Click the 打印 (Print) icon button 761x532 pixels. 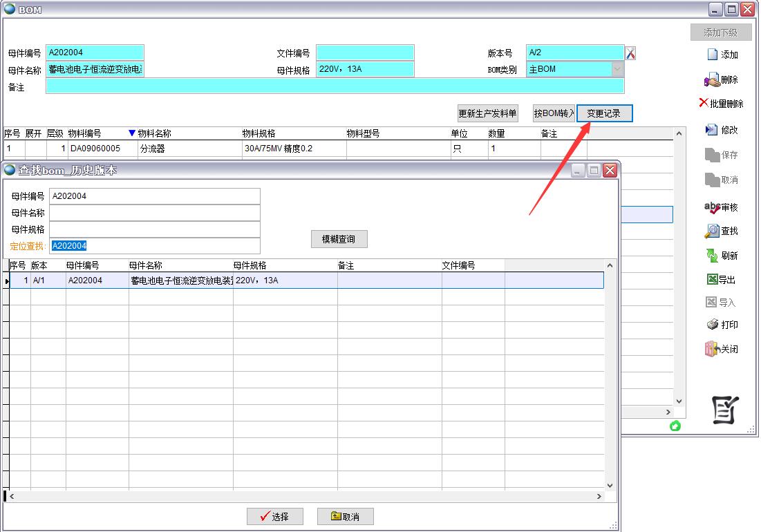pos(712,325)
